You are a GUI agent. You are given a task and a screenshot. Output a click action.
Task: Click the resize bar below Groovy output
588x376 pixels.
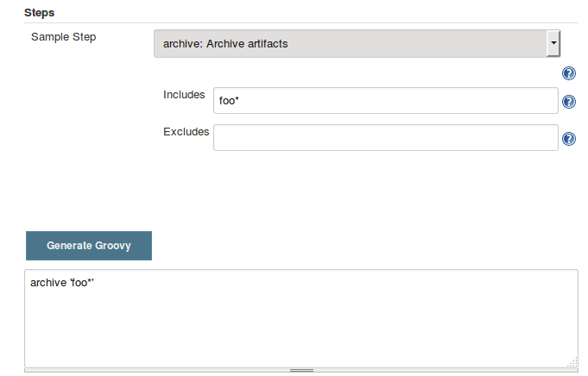[x=301, y=370]
